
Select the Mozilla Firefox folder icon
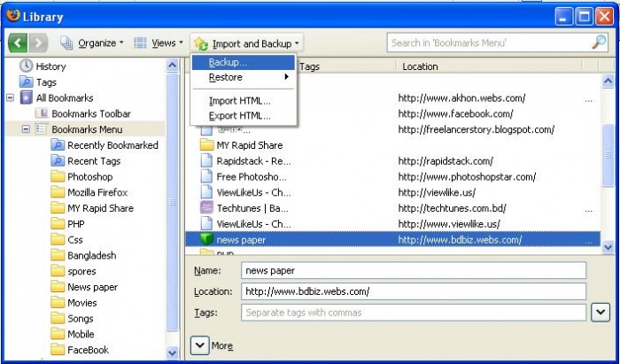coord(58,192)
